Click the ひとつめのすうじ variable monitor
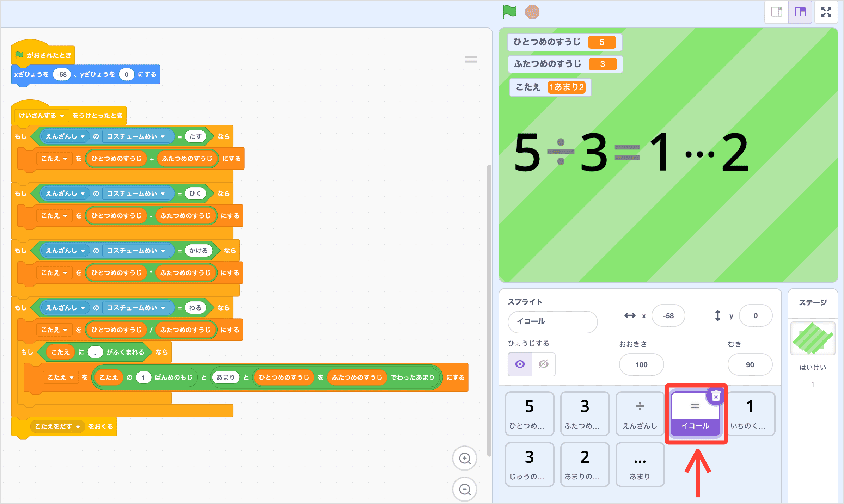Image resolution: width=844 pixels, height=504 pixels. (564, 42)
